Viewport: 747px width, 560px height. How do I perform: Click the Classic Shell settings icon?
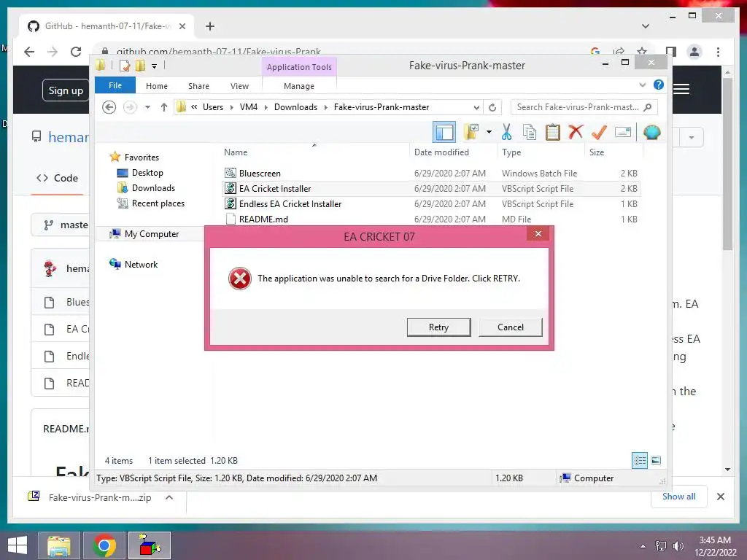coord(651,132)
